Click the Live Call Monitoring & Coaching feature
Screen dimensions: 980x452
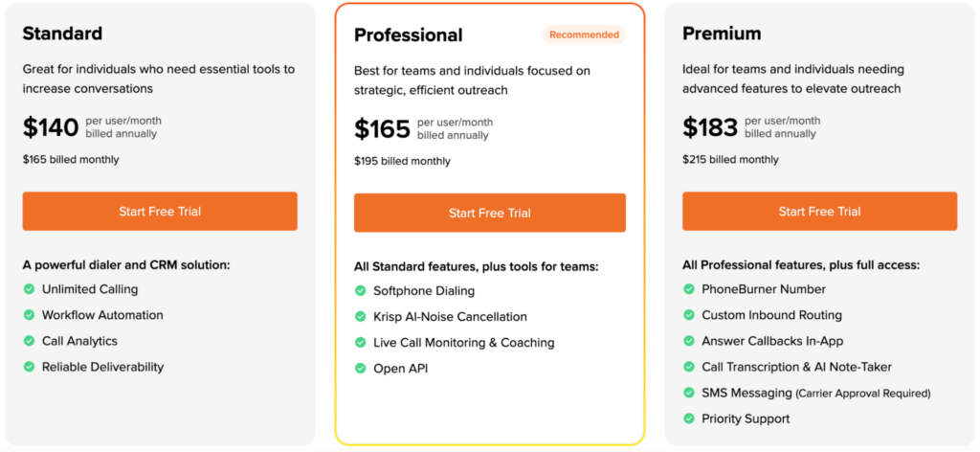point(463,343)
